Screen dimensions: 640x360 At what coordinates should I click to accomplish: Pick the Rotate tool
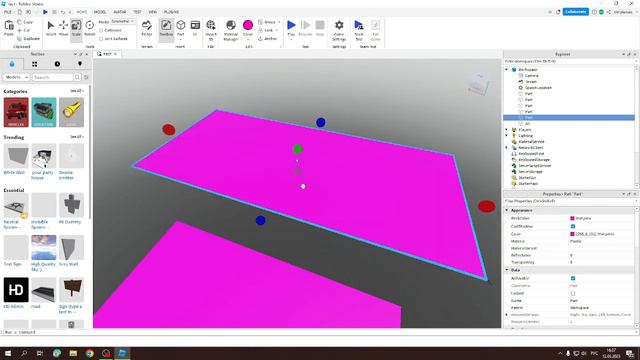pyautogui.click(x=89, y=29)
